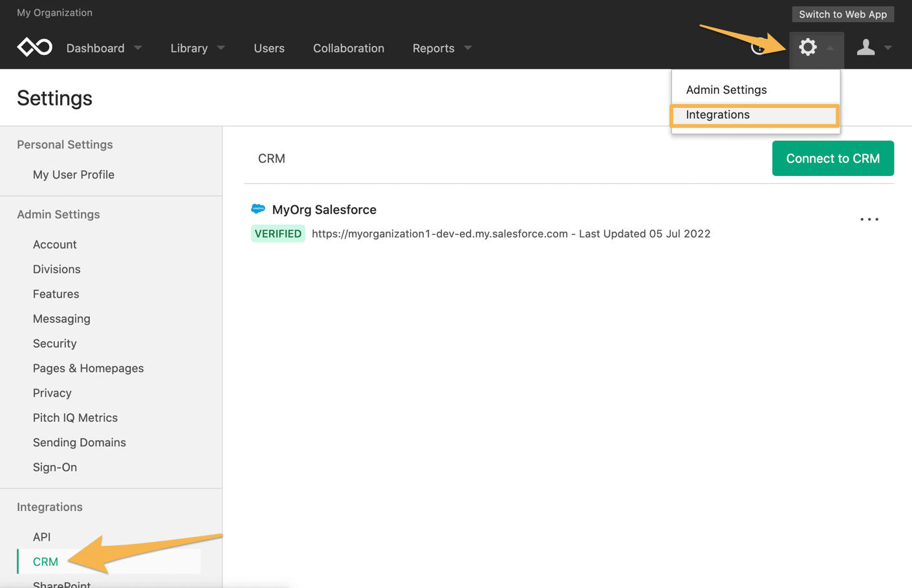Image resolution: width=912 pixels, height=588 pixels.
Task: Expand the user account dropdown arrow
Action: pos(888,48)
